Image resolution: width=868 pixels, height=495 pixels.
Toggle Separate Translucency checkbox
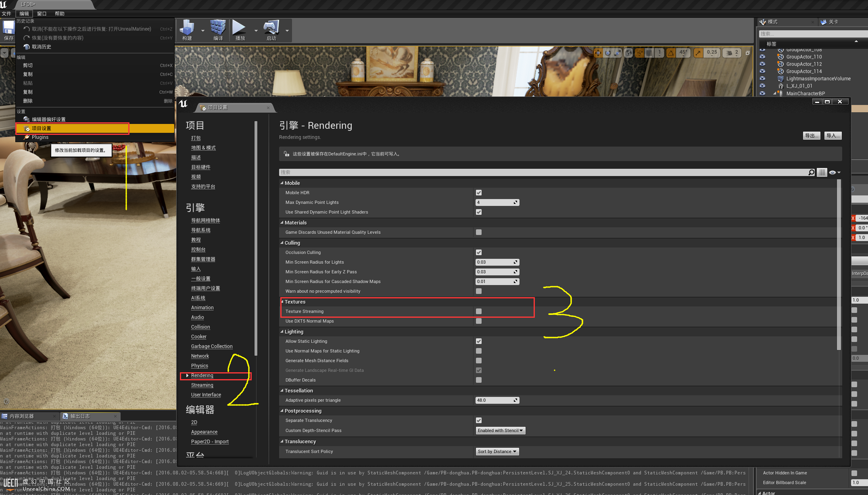(x=479, y=420)
